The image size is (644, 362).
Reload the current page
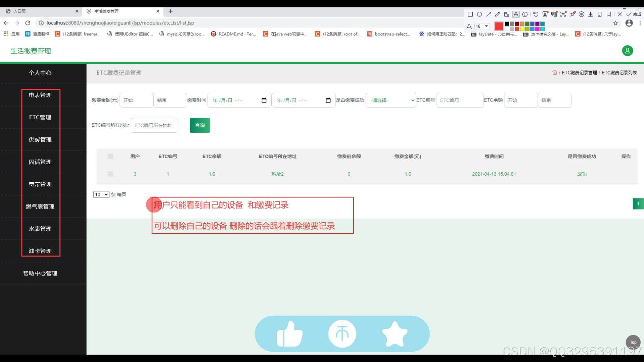pos(28,23)
